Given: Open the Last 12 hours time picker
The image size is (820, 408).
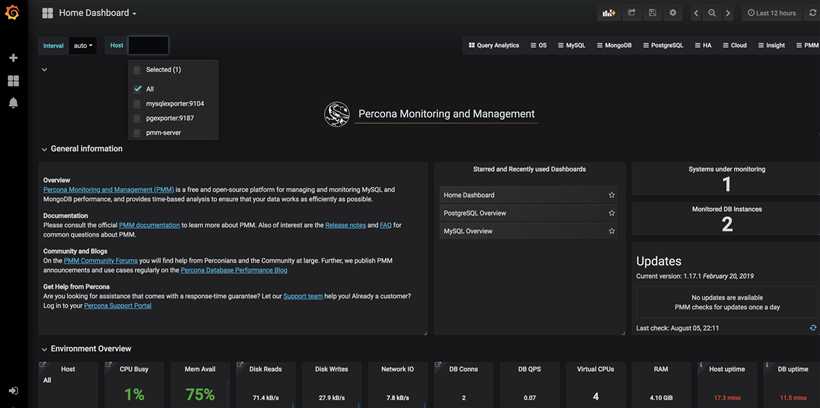Looking at the screenshot, I should point(771,13).
